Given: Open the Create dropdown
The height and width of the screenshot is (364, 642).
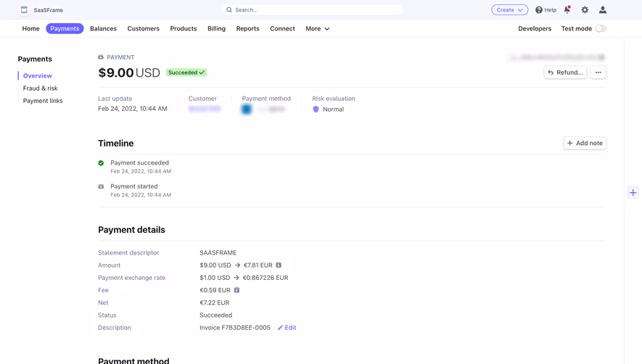Looking at the screenshot, I should (x=510, y=10).
